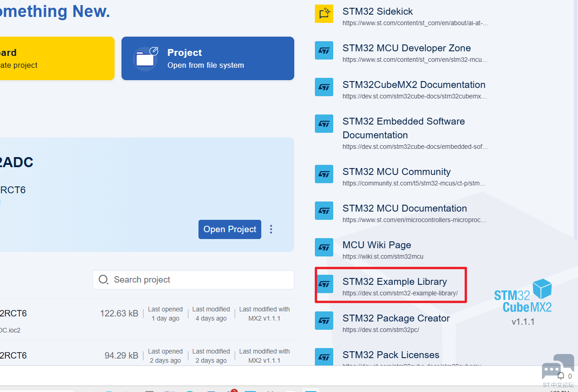Open STM32 Package Creator link

(x=396, y=318)
